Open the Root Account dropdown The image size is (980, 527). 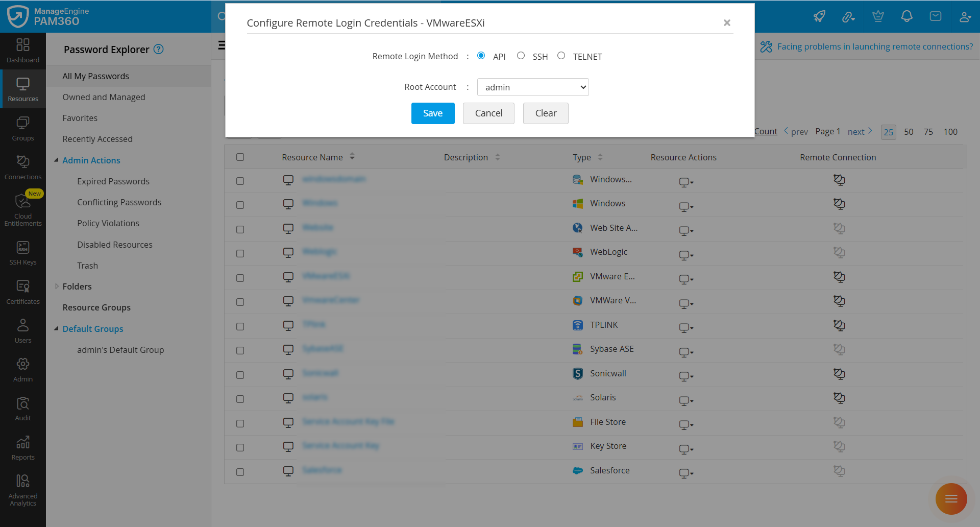coord(532,87)
